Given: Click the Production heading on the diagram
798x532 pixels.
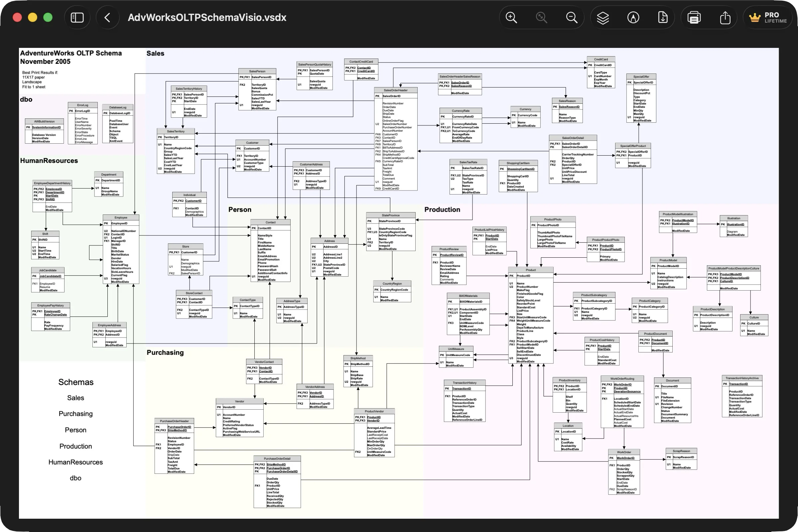Looking at the screenshot, I should click(442, 209).
